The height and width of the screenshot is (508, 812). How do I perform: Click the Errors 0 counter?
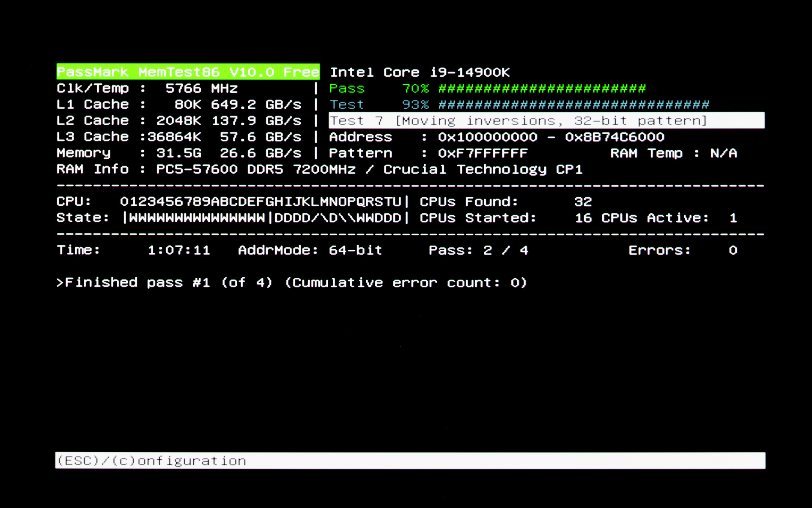click(x=683, y=250)
